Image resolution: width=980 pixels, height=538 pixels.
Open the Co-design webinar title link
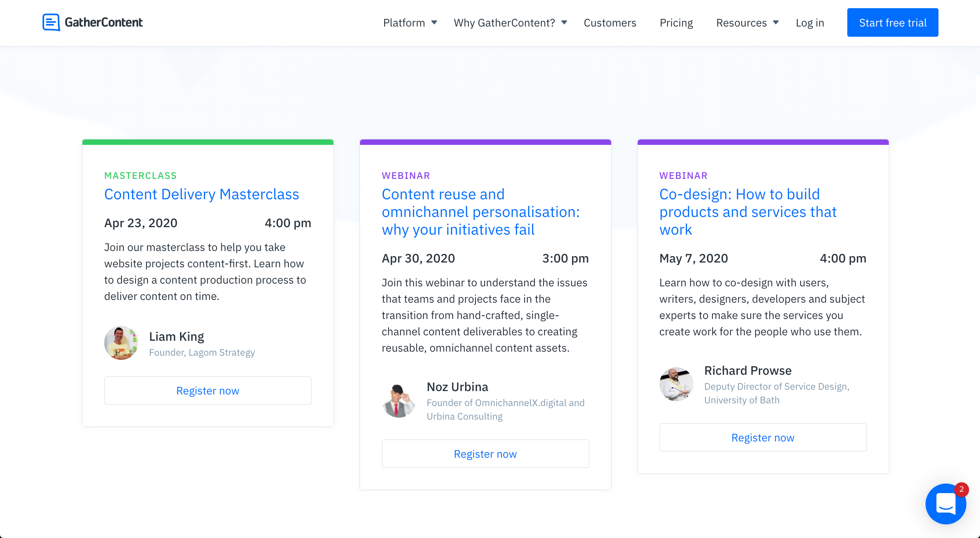[x=748, y=212]
